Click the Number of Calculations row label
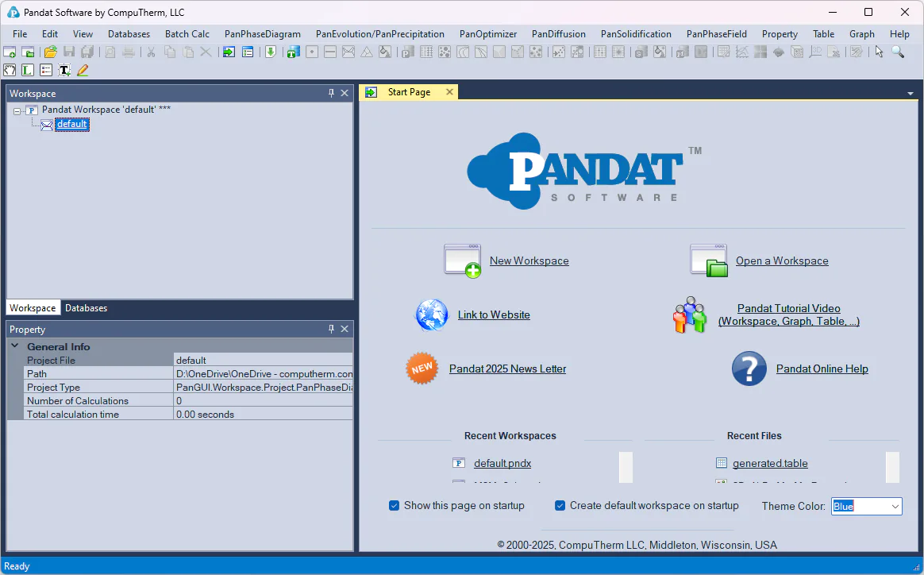924x575 pixels. pyautogui.click(x=77, y=401)
